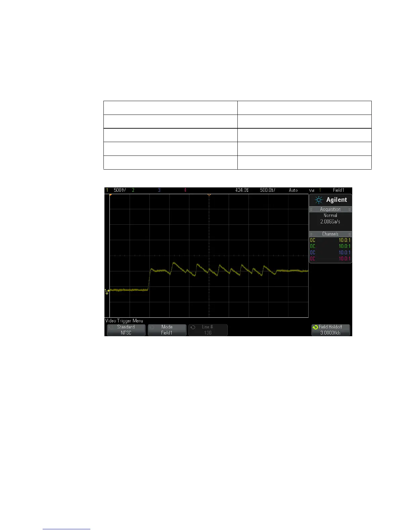Open the Channels panel header

tap(330, 234)
